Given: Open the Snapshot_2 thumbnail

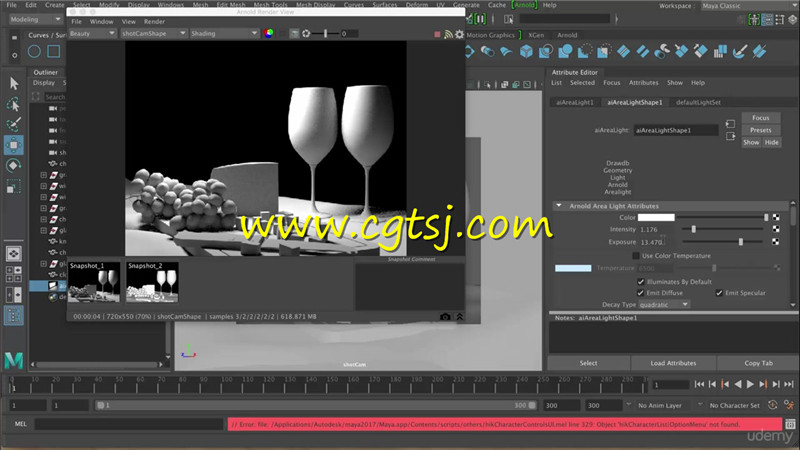Looking at the screenshot, I should 152,282.
